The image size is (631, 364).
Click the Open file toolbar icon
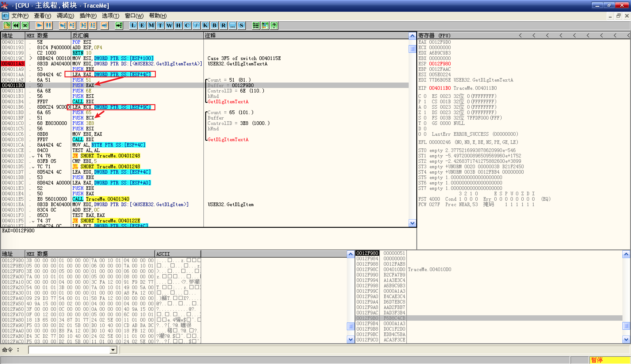(7, 25)
